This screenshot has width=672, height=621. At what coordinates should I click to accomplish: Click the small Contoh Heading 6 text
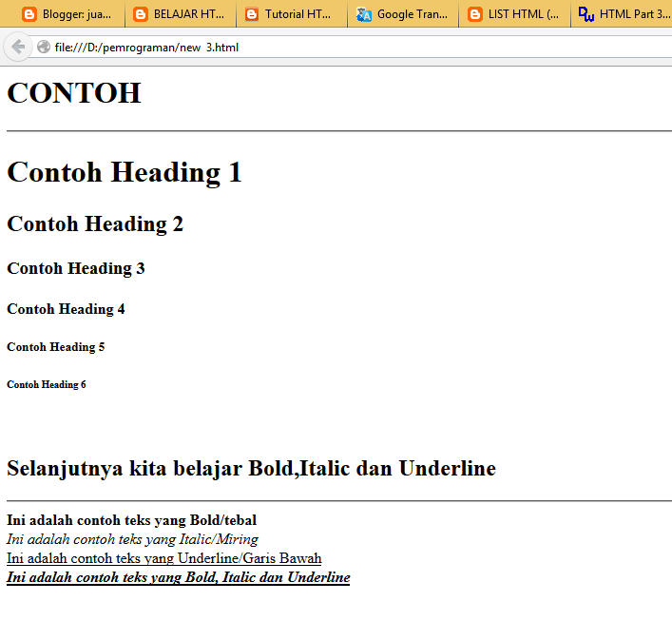coord(47,385)
